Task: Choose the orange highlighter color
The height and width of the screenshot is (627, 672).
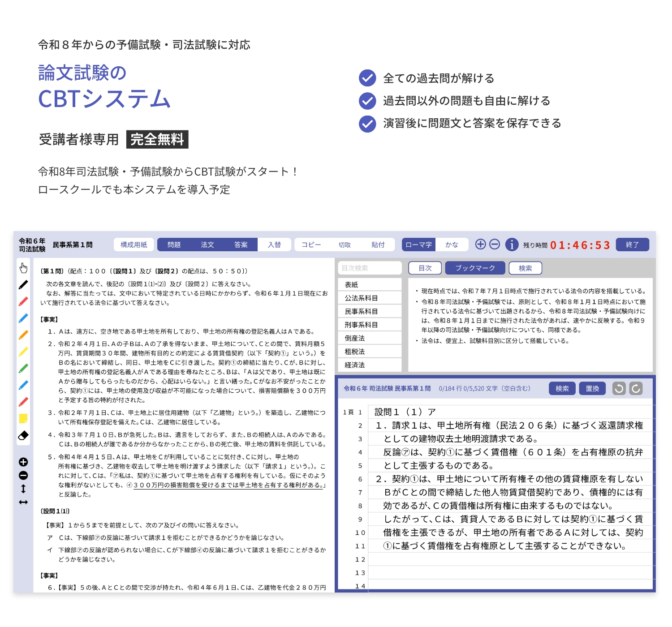Action: pos(23,335)
